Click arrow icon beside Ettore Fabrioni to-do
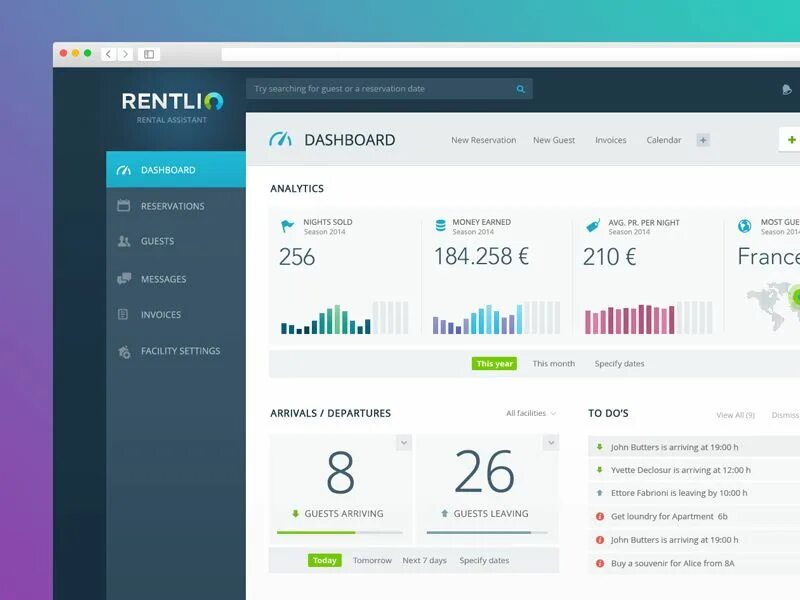The image size is (800, 600). [x=599, y=493]
